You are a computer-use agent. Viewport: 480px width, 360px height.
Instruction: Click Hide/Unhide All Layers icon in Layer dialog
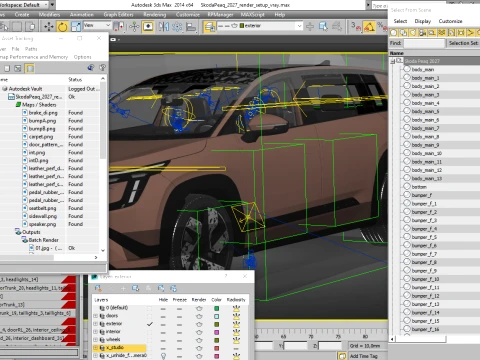pyautogui.click(x=161, y=288)
